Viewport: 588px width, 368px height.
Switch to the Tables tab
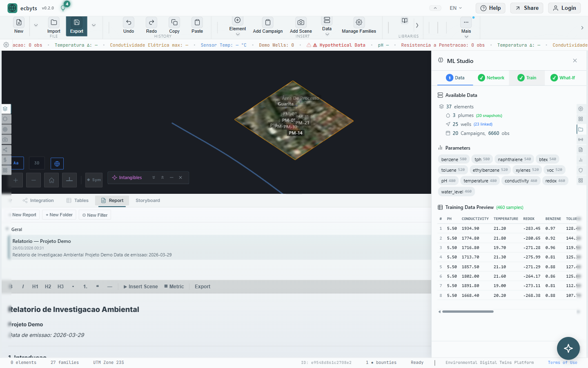pos(78,200)
